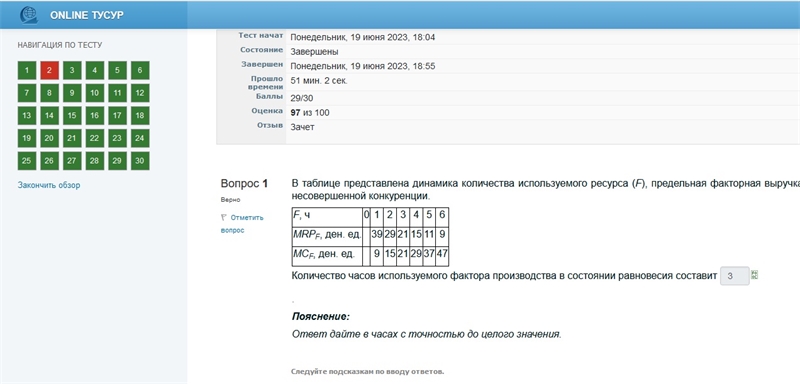This screenshot has width=800, height=384.
Task: View question 18 via navigation block
Action: [x=140, y=116]
